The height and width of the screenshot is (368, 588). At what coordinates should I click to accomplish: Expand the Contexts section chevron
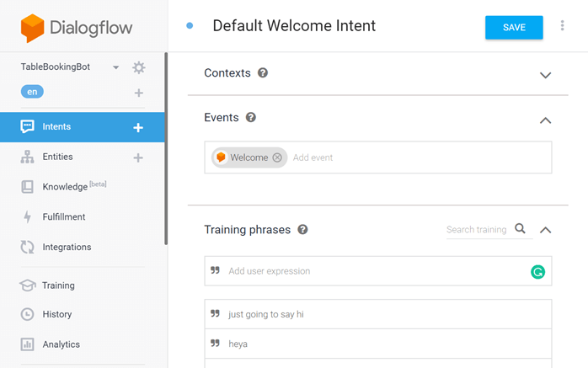pos(545,75)
